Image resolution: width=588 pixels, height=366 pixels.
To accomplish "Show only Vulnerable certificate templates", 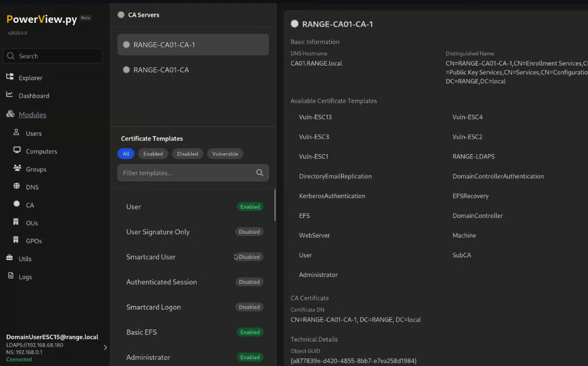I will pos(225,154).
